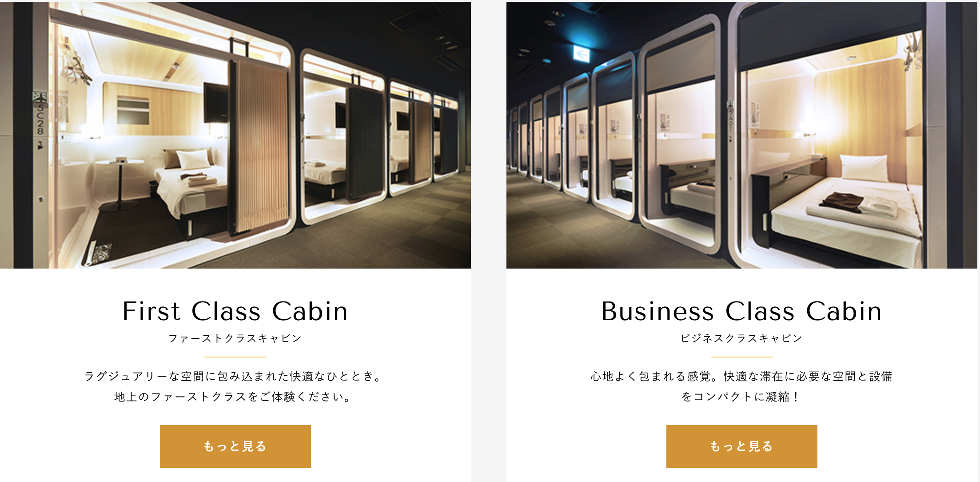Click the line 地上のファーストクラスをご体験ください
980x482 pixels.
pyautogui.click(x=234, y=397)
